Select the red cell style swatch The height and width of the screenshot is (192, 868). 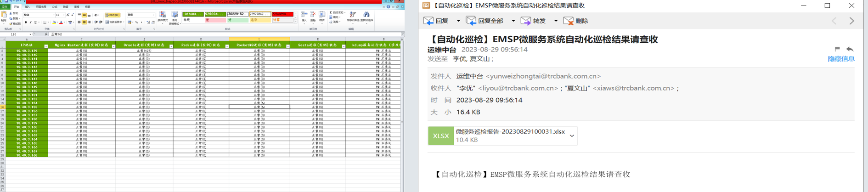point(282,14)
